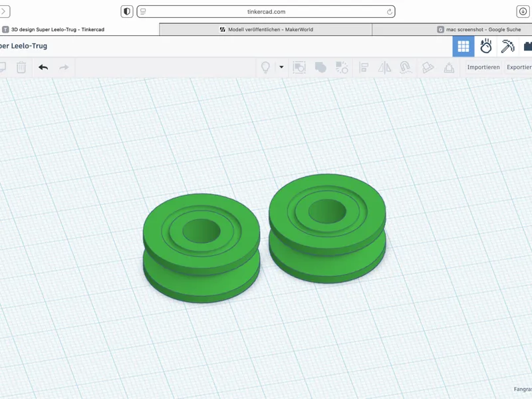The width and height of the screenshot is (532, 399).
Task: Click the redo arrow in the toolbar
Action: 64,67
